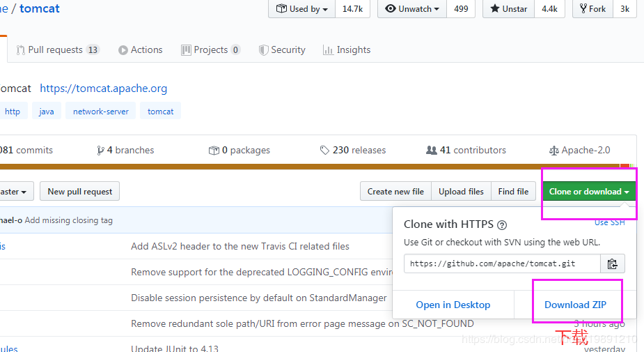Open the Remove support for deprecated LOGGING_CONFIG commit
The width and height of the screenshot is (644, 352).
262,273
